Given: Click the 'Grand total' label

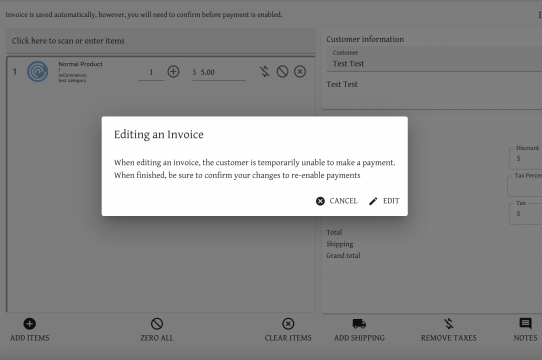Looking at the screenshot, I should coord(343,256).
